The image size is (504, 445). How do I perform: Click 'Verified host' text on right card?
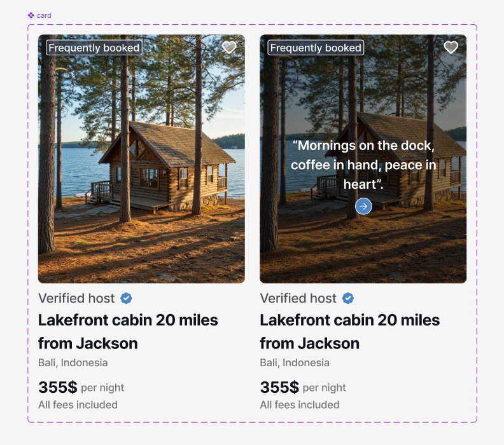pos(298,298)
